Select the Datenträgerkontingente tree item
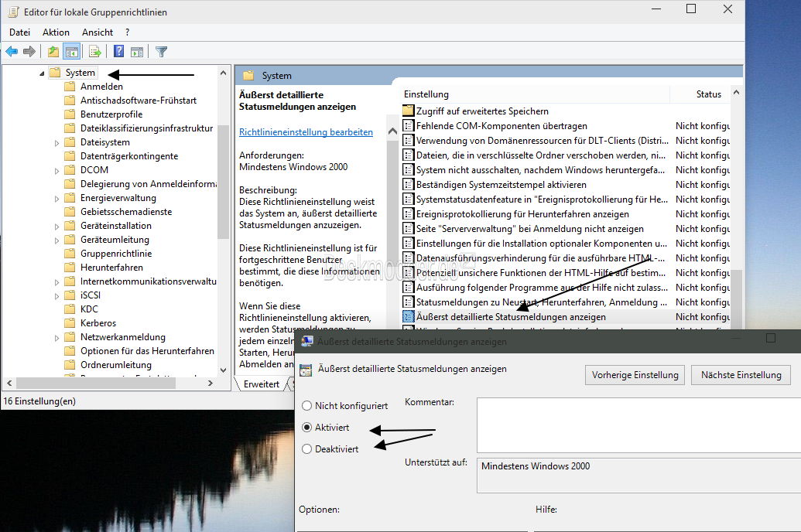The width and height of the screenshot is (801, 532). click(x=128, y=156)
